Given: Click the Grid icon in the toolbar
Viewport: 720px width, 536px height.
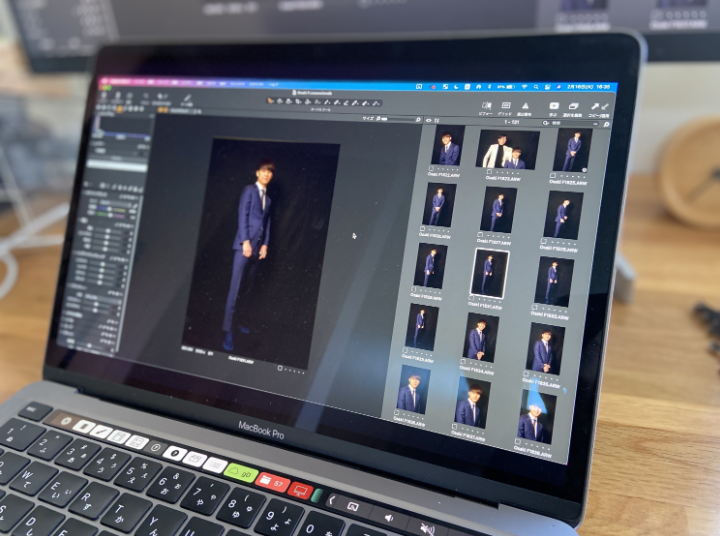Looking at the screenshot, I should click(x=505, y=105).
